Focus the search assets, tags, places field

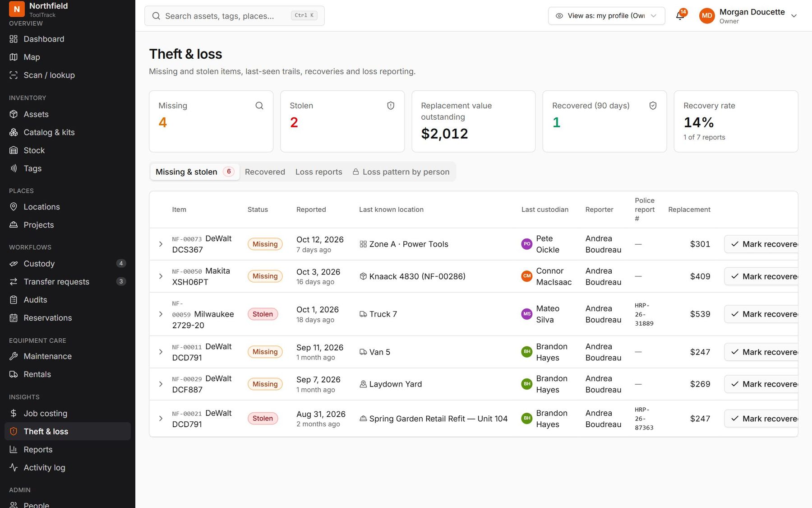[x=234, y=16]
